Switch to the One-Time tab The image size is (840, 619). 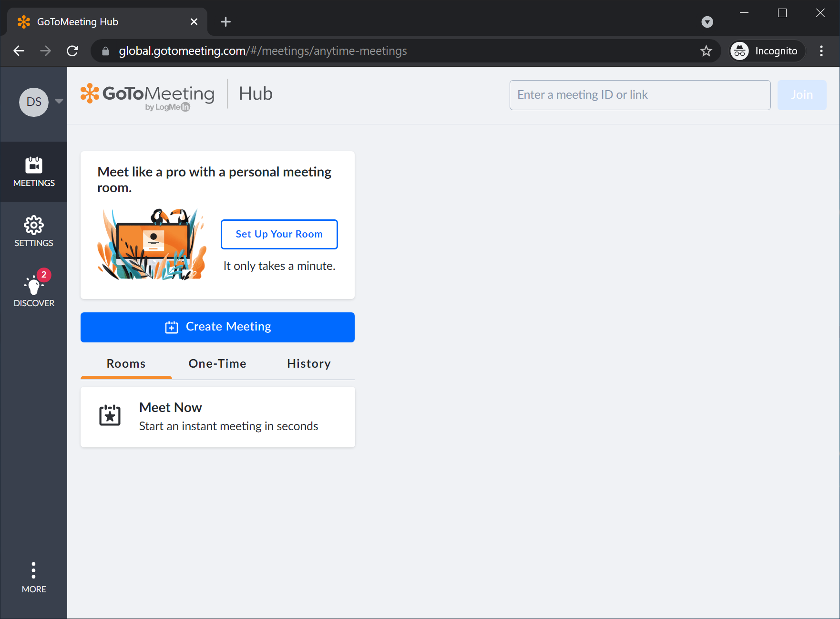217,364
